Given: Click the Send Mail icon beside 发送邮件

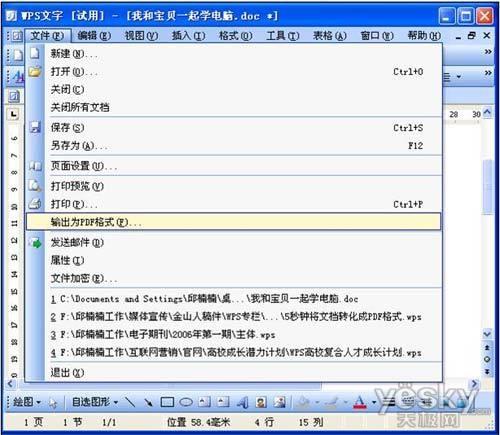Looking at the screenshot, I should 35,242.
